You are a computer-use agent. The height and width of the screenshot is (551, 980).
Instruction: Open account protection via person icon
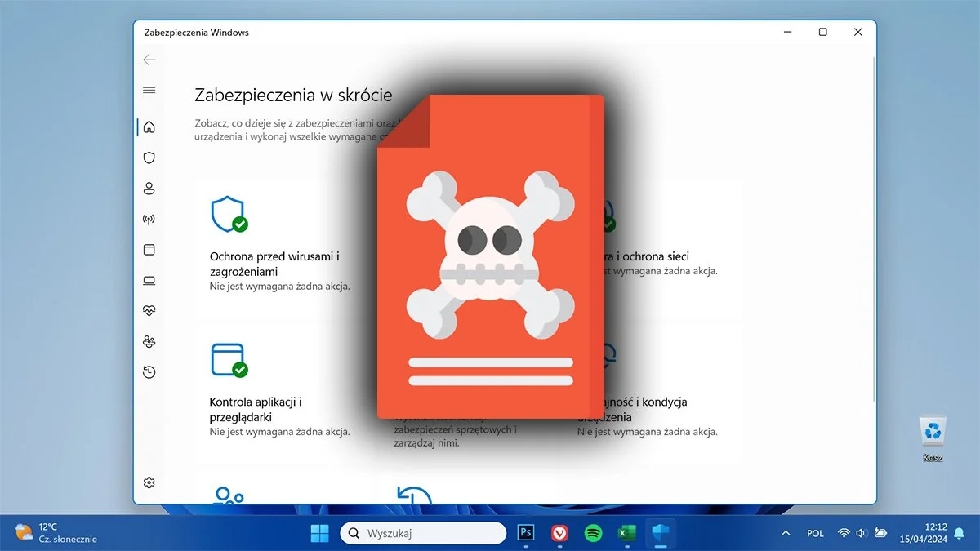point(149,188)
